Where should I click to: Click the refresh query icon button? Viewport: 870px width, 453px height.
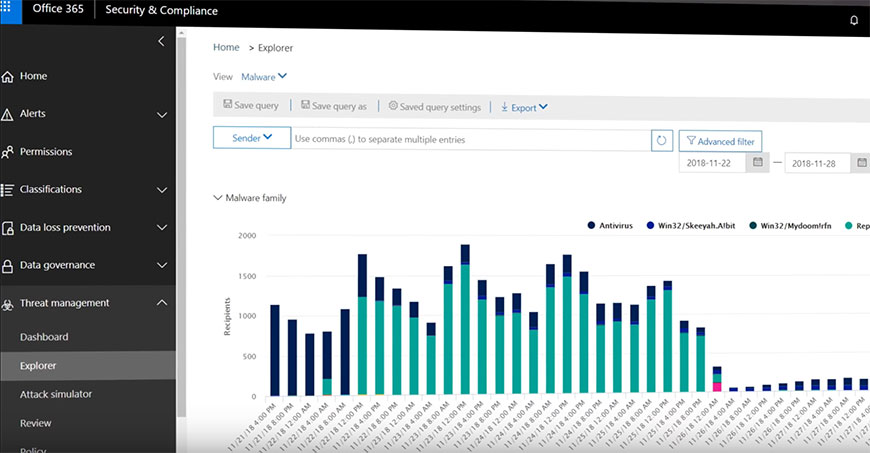[x=661, y=140]
